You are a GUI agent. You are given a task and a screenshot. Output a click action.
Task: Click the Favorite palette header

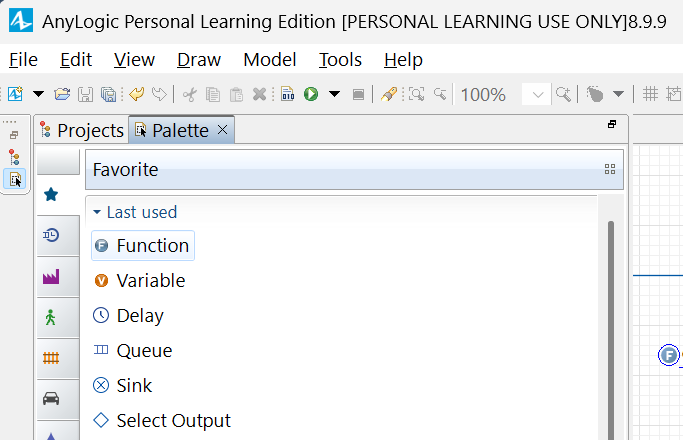tap(354, 169)
